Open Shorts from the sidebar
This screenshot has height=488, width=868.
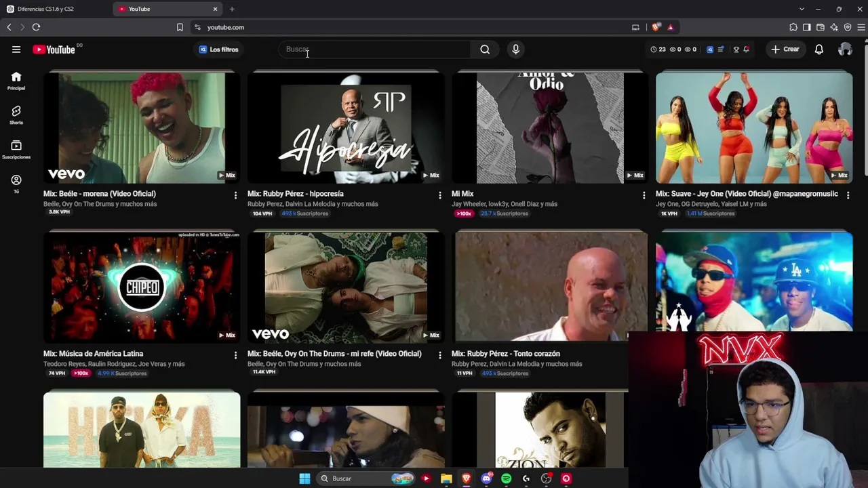[x=16, y=115]
